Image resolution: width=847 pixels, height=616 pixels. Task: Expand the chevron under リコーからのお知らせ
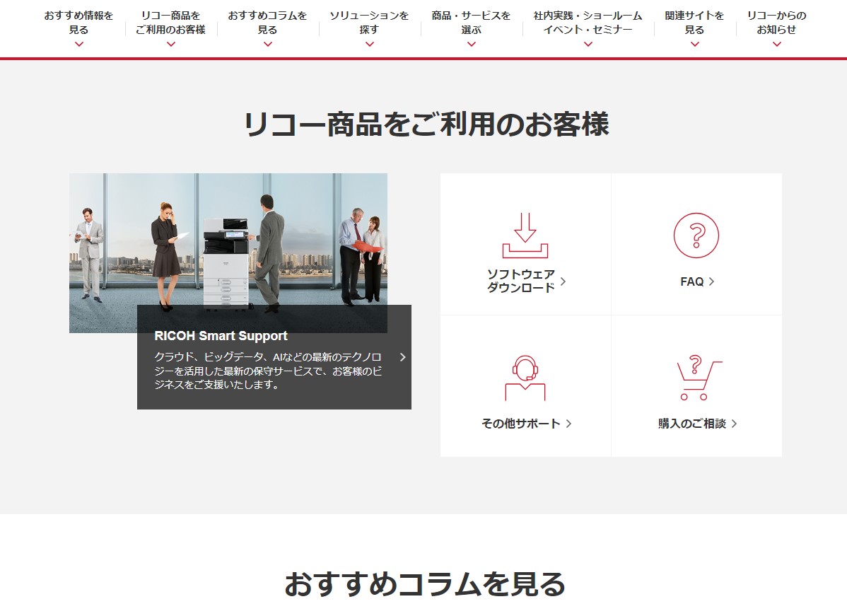point(777,45)
